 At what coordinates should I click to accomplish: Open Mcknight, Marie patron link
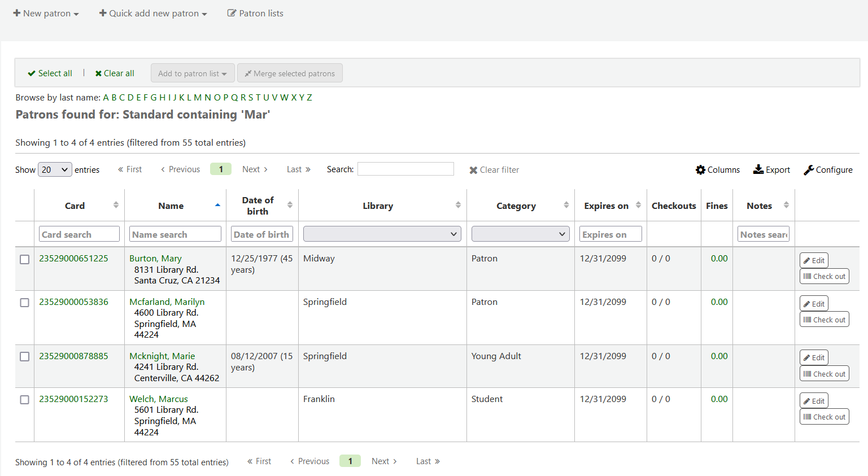click(x=162, y=356)
